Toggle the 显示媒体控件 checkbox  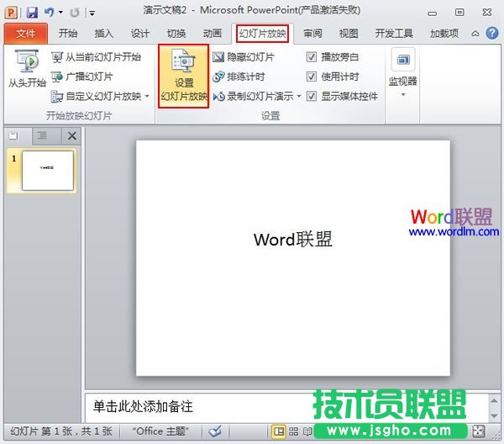[x=311, y=96]
